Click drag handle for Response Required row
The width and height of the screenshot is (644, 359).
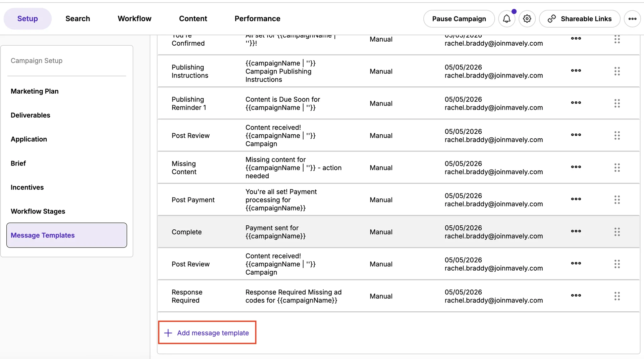click(x=617, y=296)
